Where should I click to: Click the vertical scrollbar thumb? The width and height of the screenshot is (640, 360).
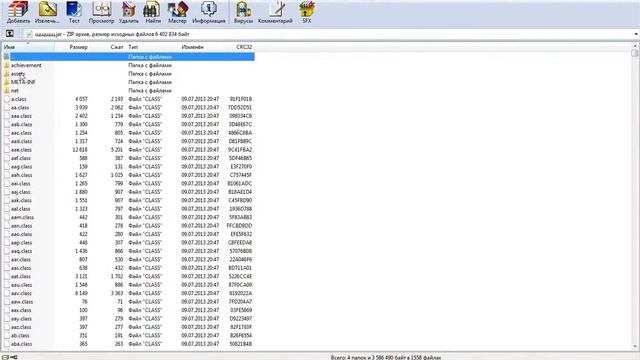[x=635, y=53]
